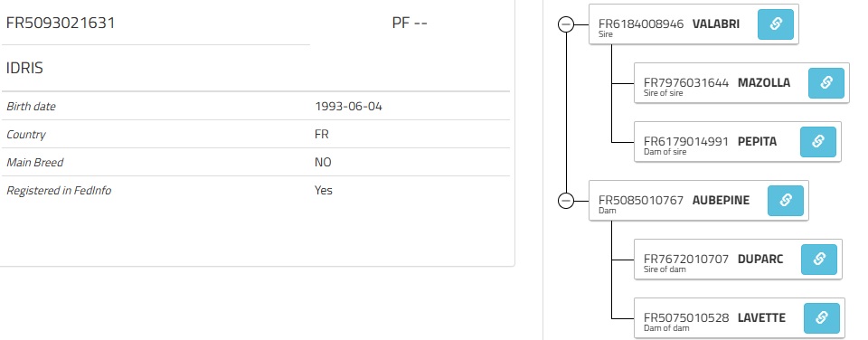Select the LAVETTE dam of dam node
The image size is (868, 340).
point(739,318)
